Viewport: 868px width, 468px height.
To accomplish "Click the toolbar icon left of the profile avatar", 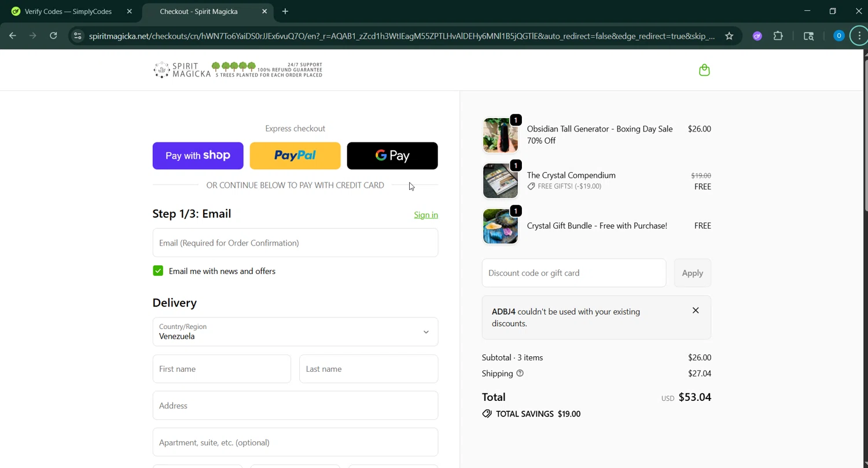I will point(809,36).
